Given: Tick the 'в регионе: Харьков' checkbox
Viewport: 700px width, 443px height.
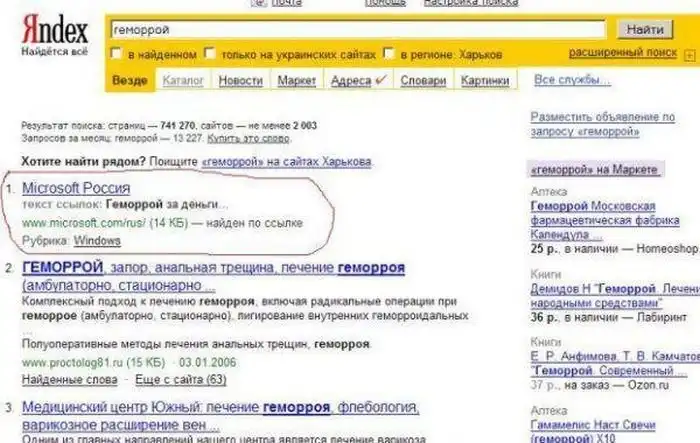Looking at the screenshot, I should [378, 53].
